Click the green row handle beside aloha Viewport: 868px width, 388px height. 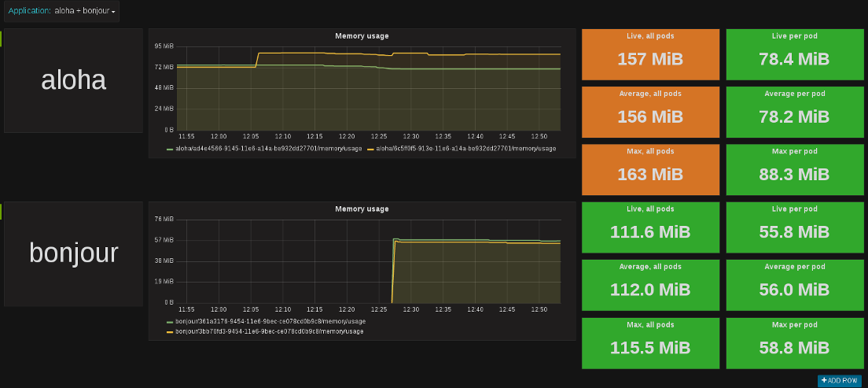click(1, 39)
